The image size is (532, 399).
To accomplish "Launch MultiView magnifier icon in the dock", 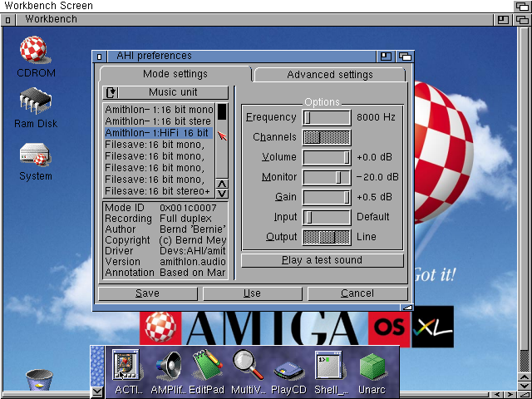I will coord(248,372).
